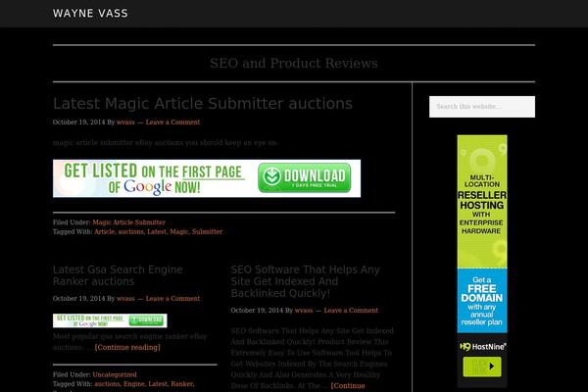
Task: Open the auctions tag under Gsa Ranker post
Action: tap(107, 384)
